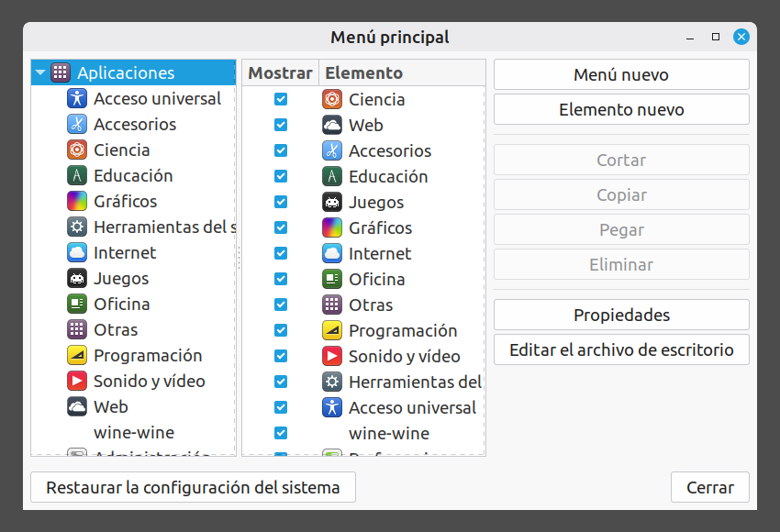
Task: Uncheck the Ciencia show checkbox
Action: [x=281, y=100]
